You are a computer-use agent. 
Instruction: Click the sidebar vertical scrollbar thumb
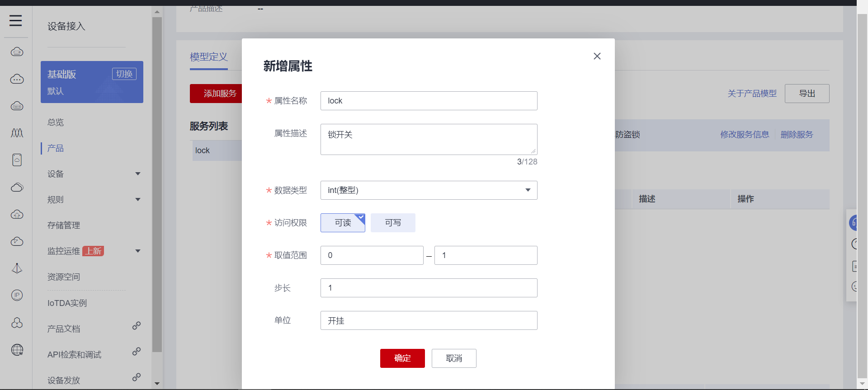(x=157, y=184)
